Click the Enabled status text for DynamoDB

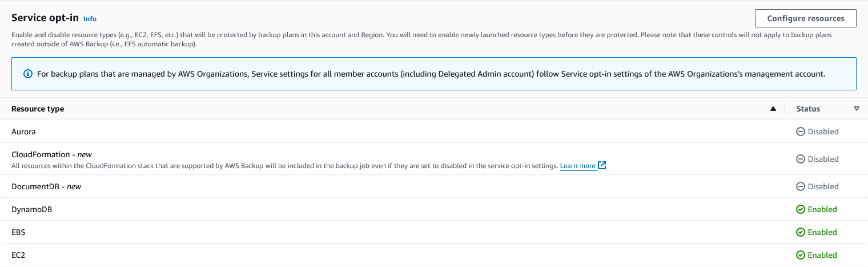click(822, 209)
